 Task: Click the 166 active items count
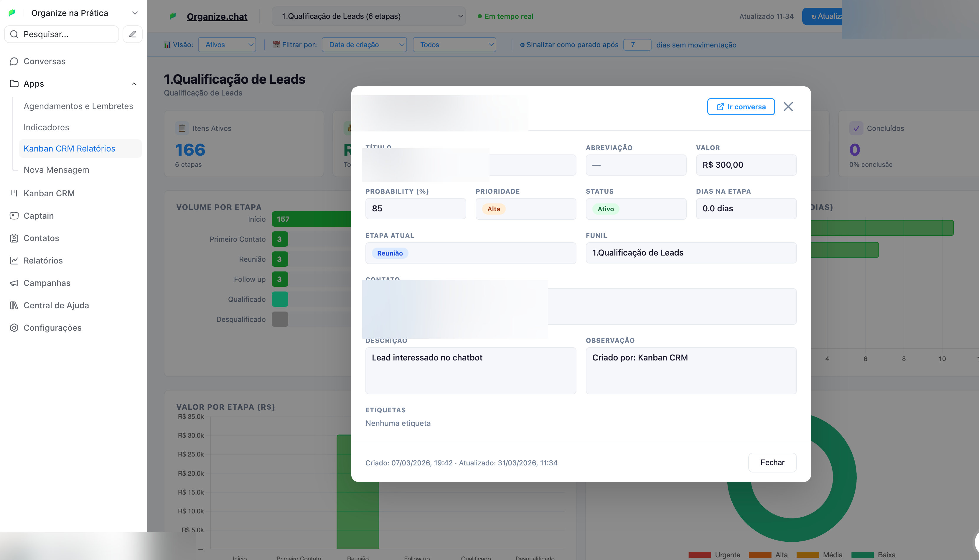(190, 150)
